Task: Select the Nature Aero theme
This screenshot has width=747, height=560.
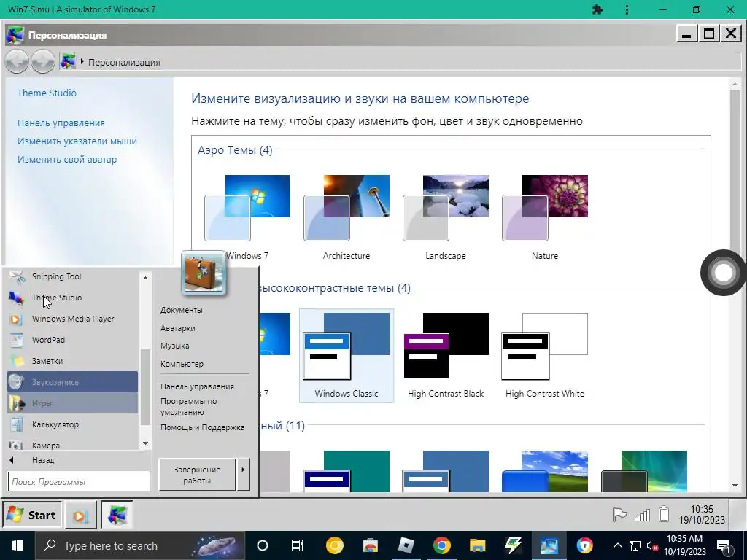Action: coord(544,218)
